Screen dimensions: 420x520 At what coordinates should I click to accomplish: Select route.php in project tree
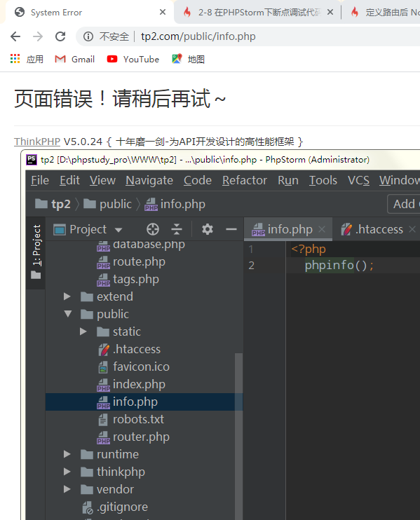click(x=131, y=262)
